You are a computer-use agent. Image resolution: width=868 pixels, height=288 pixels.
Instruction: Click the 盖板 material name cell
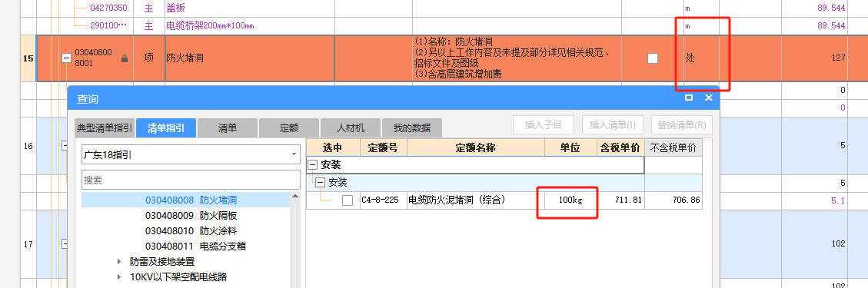coord(250,8)
